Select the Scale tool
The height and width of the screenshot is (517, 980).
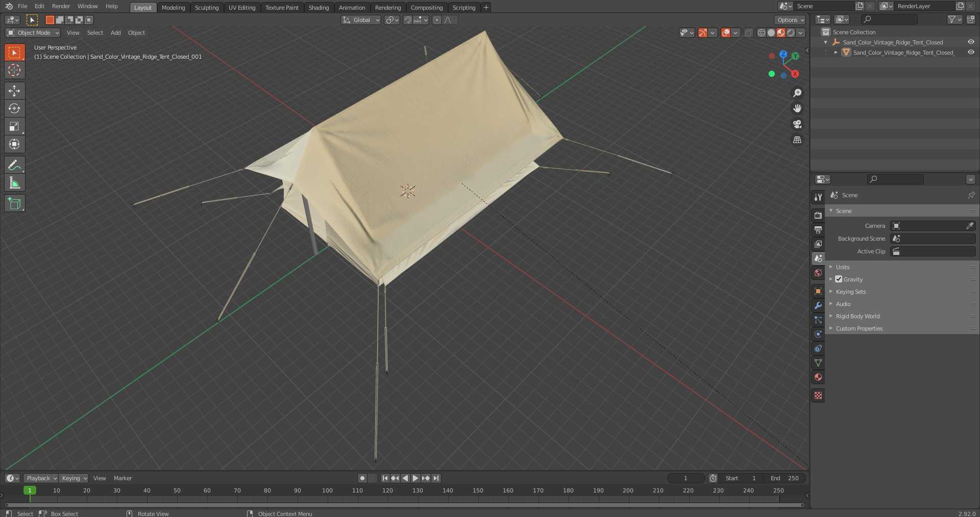(14, 127)
